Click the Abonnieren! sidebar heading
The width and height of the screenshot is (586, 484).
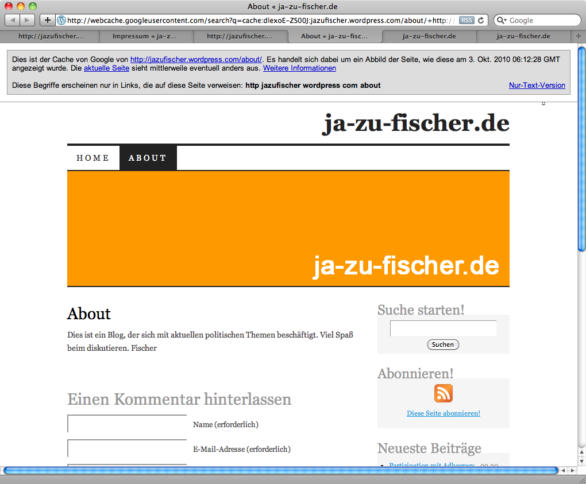click(x=415, y=373)
